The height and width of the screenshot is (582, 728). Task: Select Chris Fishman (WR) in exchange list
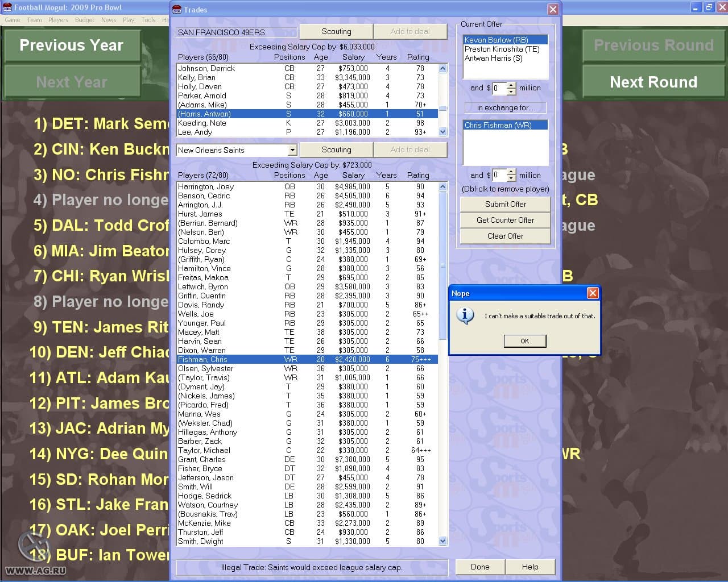505,125
